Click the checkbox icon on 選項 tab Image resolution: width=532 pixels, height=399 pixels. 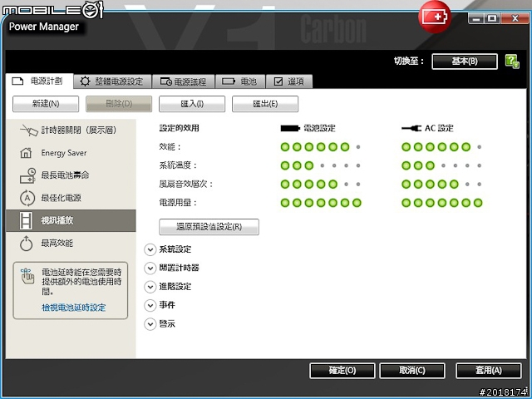point(278,81)
